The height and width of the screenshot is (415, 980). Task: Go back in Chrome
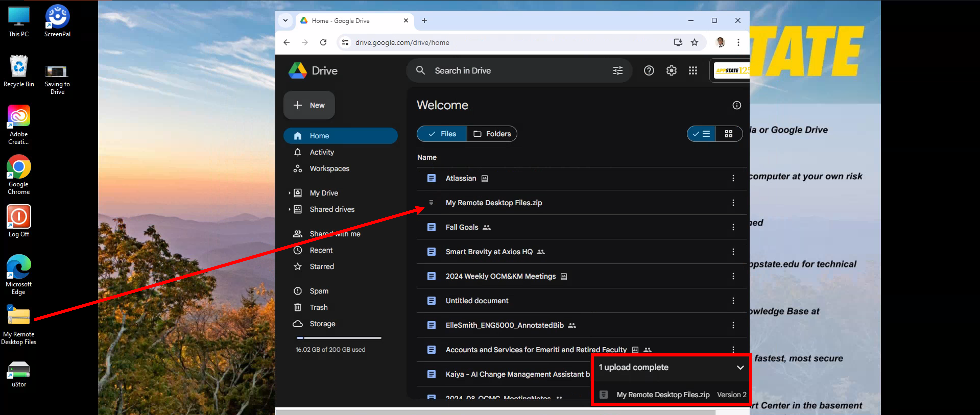click(x=286, y=42)
